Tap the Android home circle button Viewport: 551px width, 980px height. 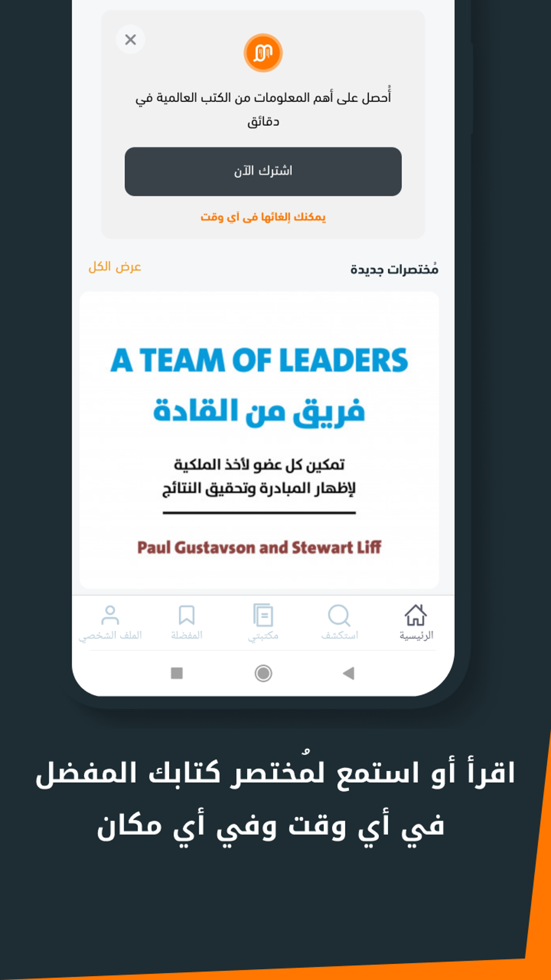[x=263, y=673]
